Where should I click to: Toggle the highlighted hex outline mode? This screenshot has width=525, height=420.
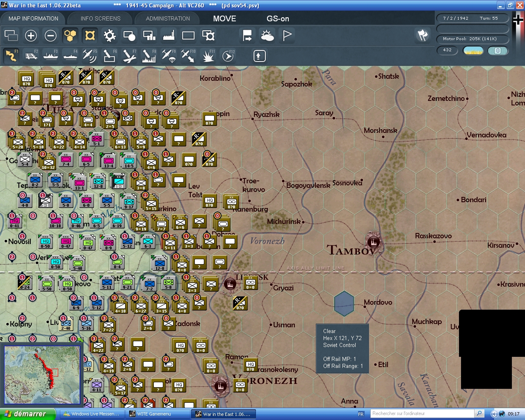[89, 36]
